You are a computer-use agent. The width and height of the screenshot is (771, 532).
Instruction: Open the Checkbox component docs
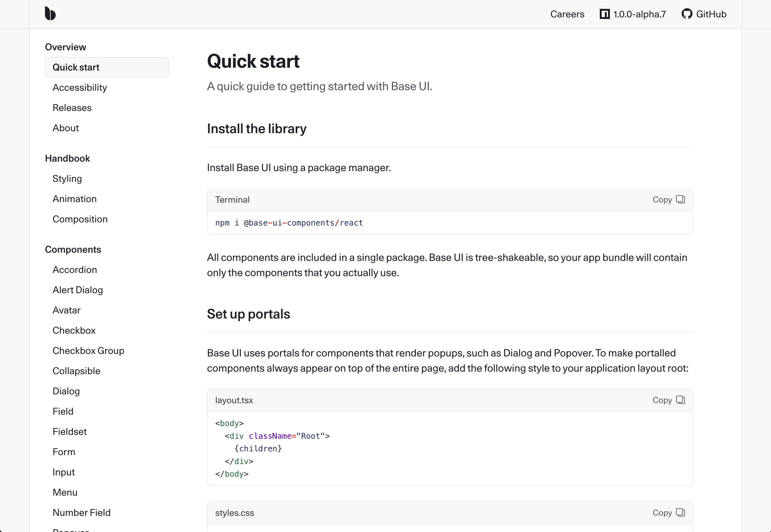point(74,330)
